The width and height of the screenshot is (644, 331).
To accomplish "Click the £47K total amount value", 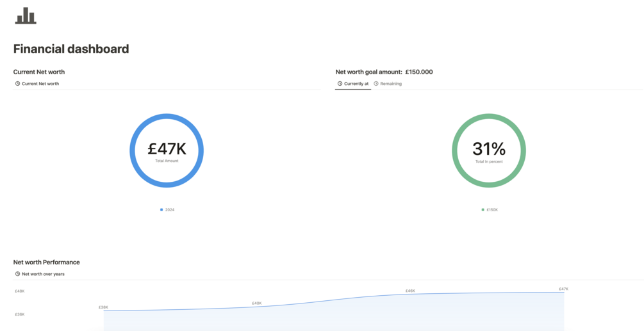I will point(167,149).
